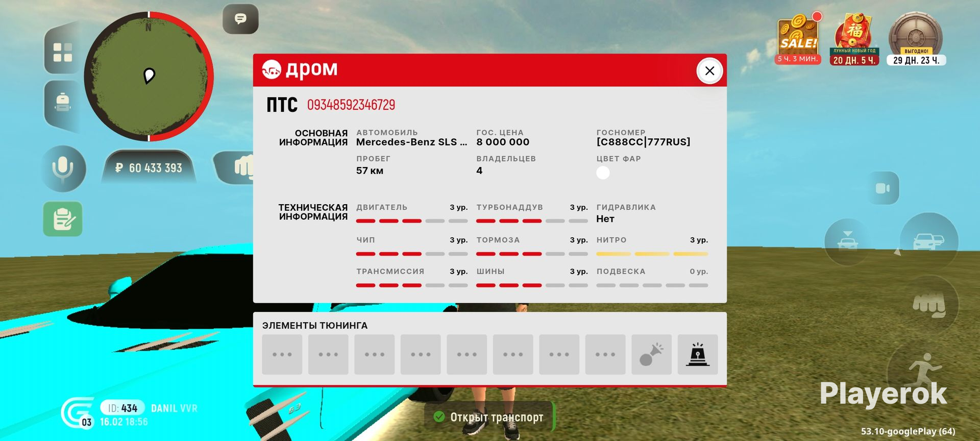Click the Дром logo in header
This screenshot has width=980, height=441.
(x=300, y=69)
